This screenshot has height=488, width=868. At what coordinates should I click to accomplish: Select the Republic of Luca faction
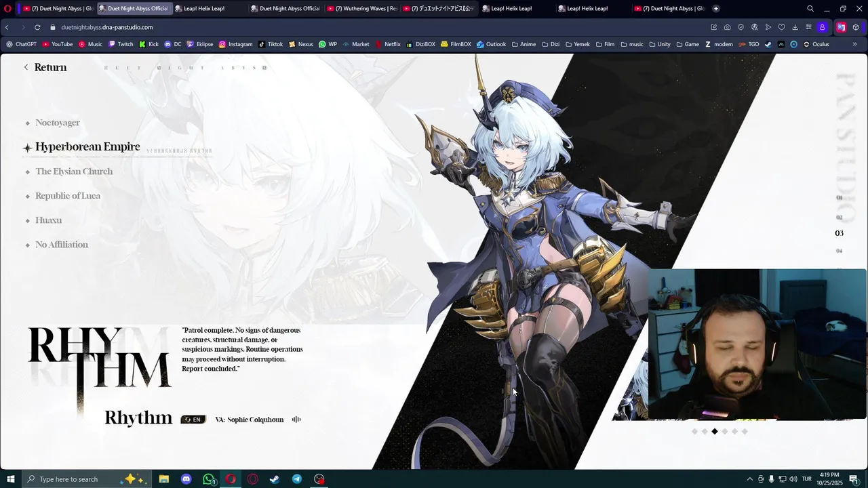(x=67, y=196)
